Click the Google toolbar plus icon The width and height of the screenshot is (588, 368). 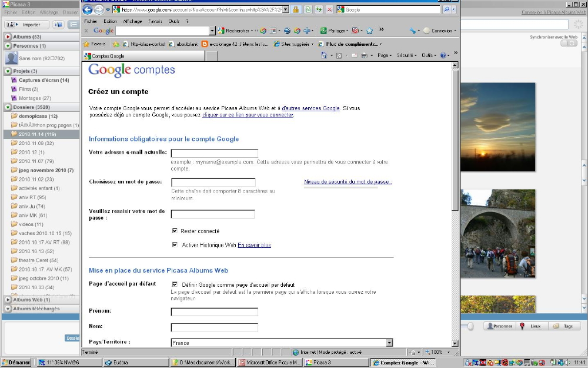pyautogui.click(x=307, y=31)
